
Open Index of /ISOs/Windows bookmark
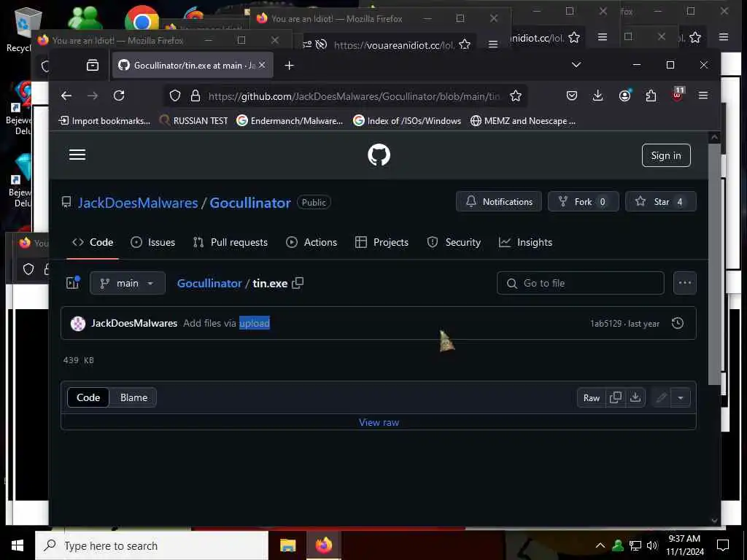(407, 121)
